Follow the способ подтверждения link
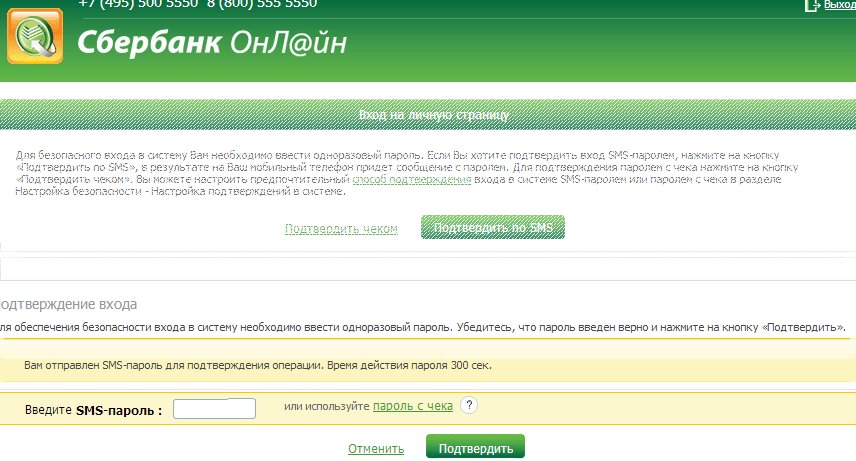Image resolution: width=856 pixels, height=461 pixels. coord(412,179)
